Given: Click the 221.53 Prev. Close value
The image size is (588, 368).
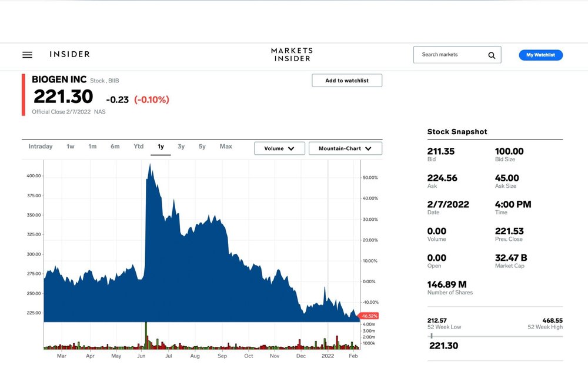Looking at the screenshot, I should 509,231.
